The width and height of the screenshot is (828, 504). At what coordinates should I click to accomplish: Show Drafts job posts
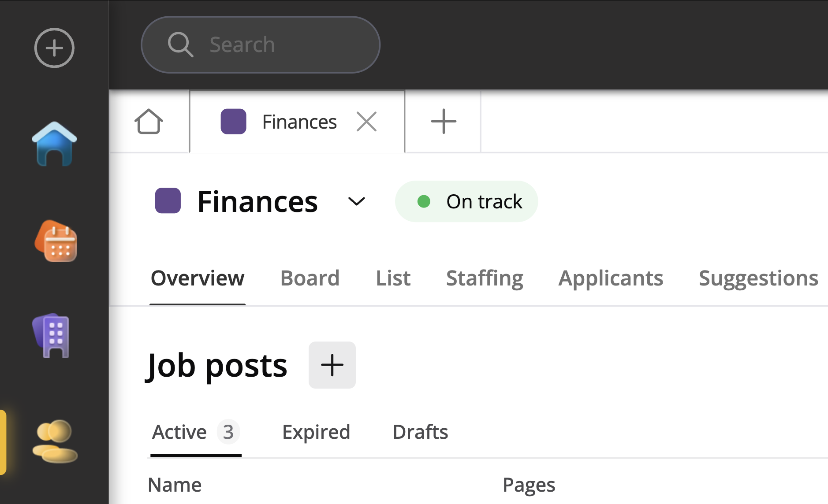(x=420, y=432)
